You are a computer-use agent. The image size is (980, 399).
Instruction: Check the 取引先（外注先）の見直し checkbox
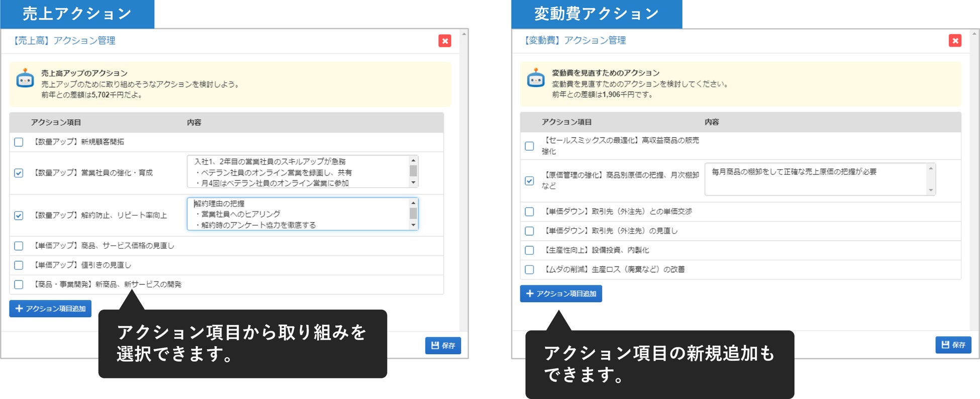point(529,231)
